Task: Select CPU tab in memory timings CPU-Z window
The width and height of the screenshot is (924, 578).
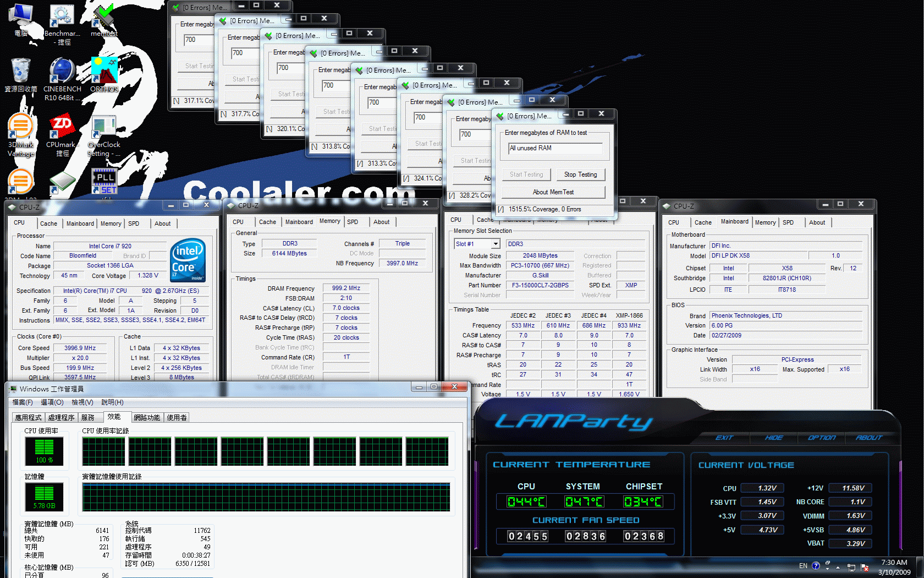Action: click(238, 222)
